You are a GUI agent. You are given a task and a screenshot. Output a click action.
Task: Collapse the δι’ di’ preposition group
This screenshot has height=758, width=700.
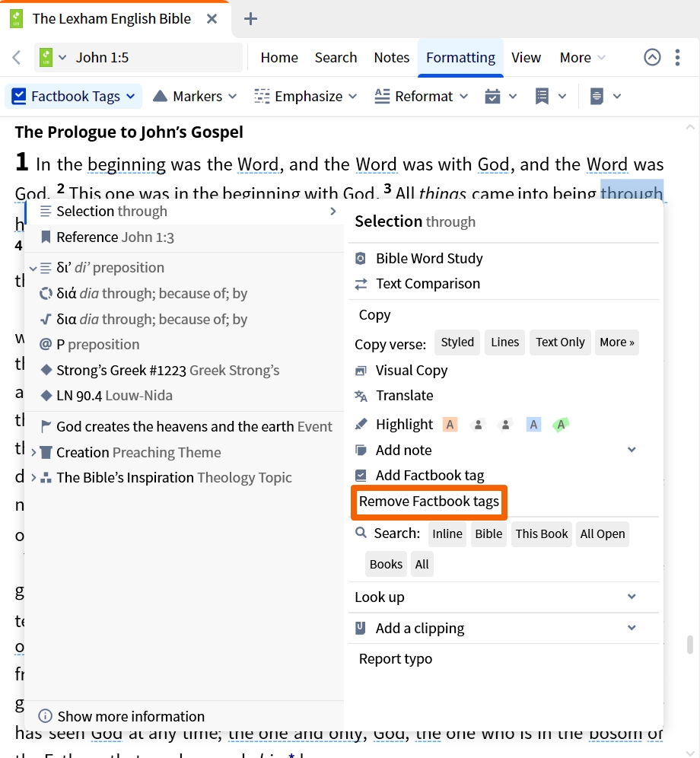coord(33,268)
